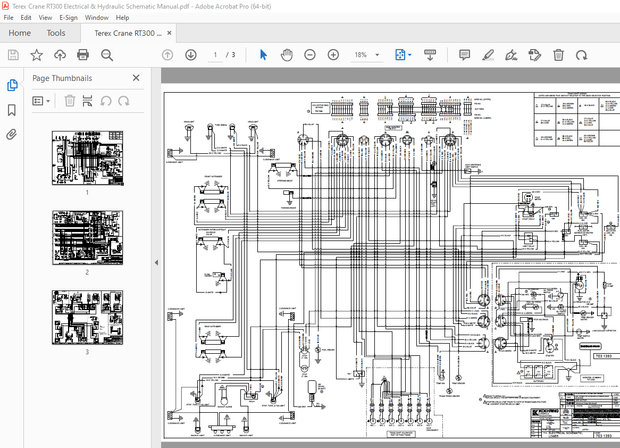Open the Stamp tool
620x448 pixels.
(535, 55)
